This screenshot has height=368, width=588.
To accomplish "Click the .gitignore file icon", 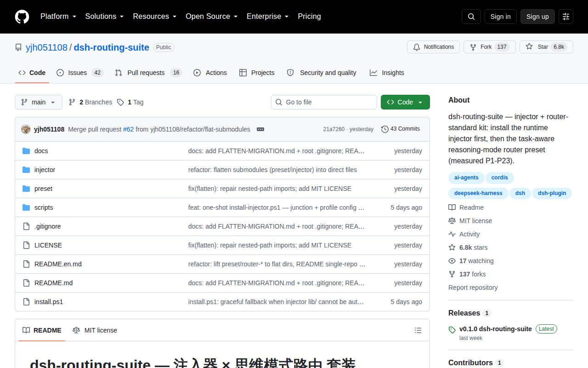I will click(x=26, y=226).
